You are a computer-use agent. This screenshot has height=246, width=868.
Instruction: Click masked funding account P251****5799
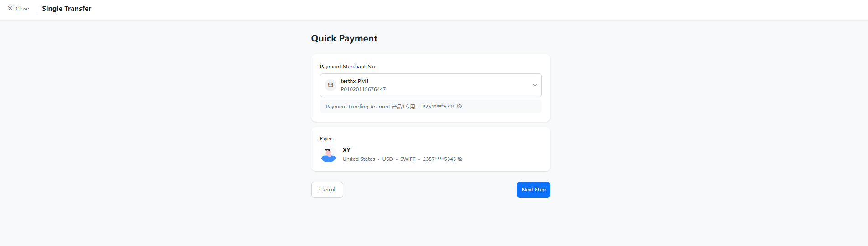pyautogui.click(x=438, y=107)
